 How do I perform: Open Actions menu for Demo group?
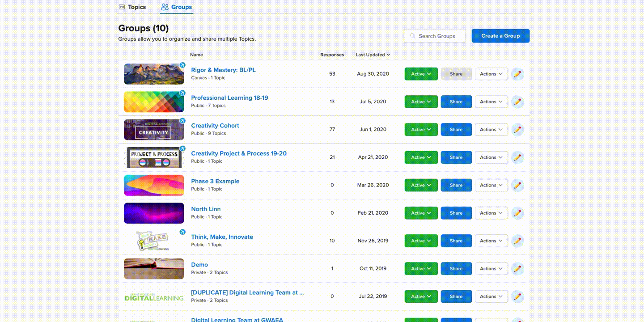[491, 269]
